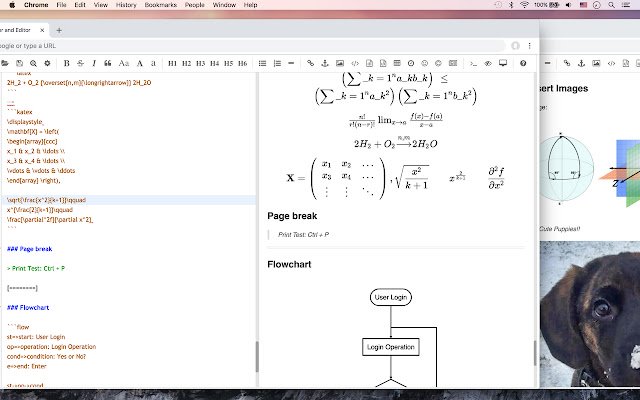This screenshot has width=640, height=400.
Task: Open the File menu
Action: click(61, 5)
